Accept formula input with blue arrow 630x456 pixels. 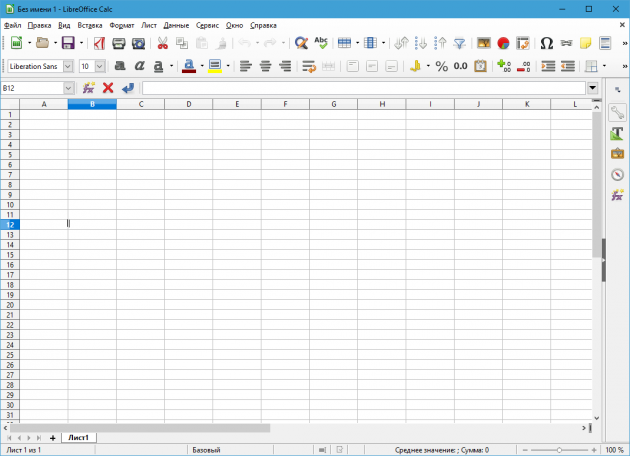pos(128,88)
